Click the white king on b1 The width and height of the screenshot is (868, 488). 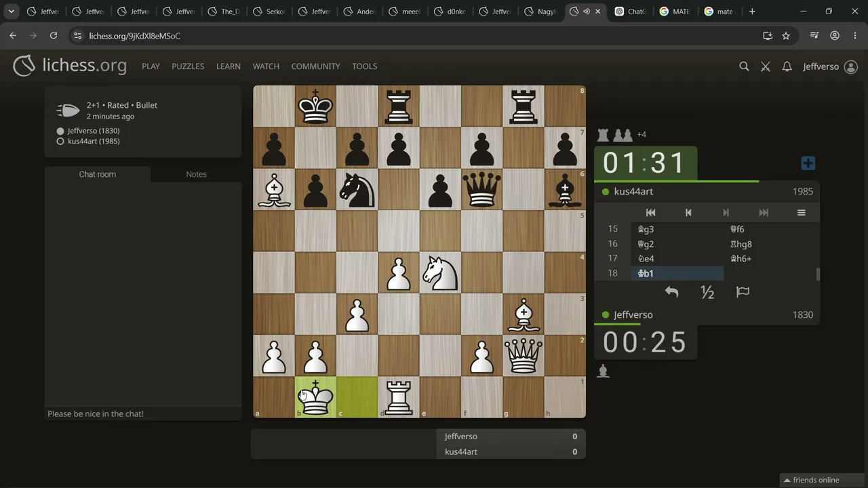click(315, 397)
